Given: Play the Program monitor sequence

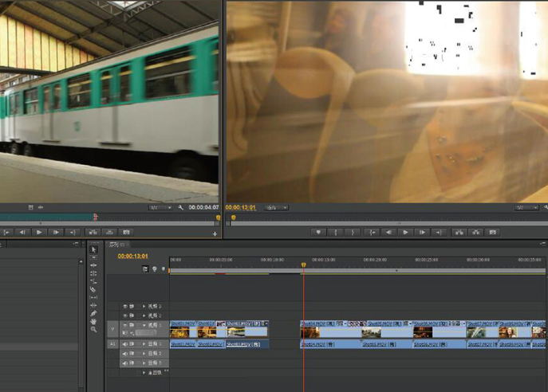Looking at the screenshot, I should tap(405, 232).
